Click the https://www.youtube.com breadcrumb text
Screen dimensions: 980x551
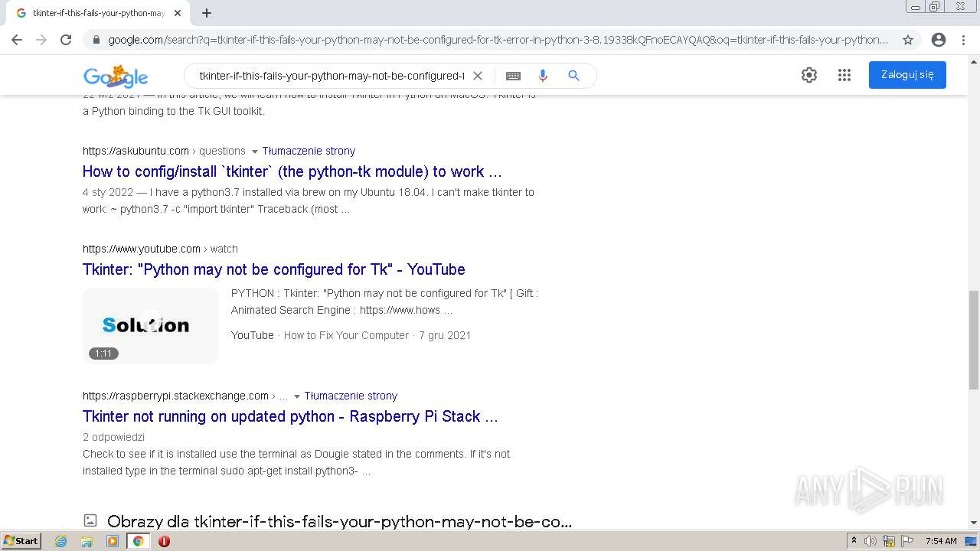pos(142,249)
